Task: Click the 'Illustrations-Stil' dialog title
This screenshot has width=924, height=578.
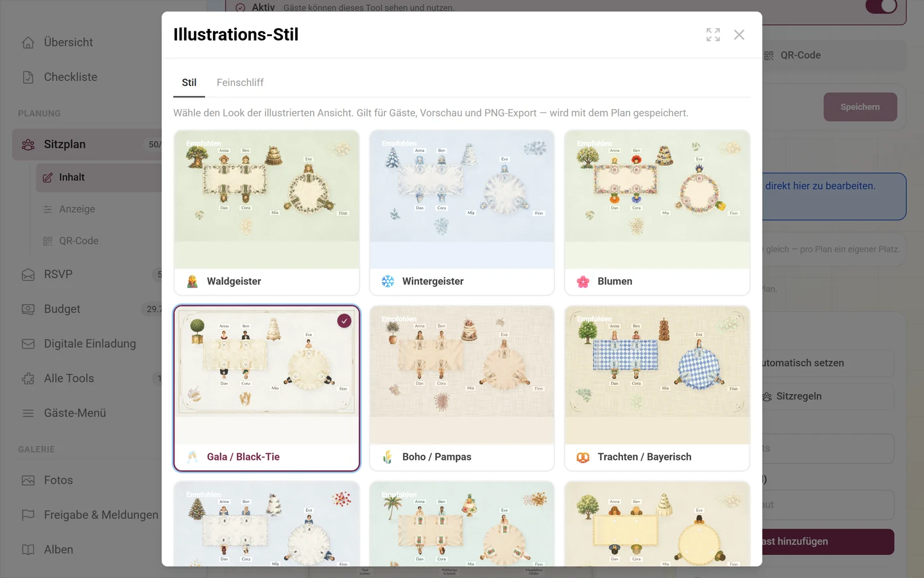Action: pos(235,35)
